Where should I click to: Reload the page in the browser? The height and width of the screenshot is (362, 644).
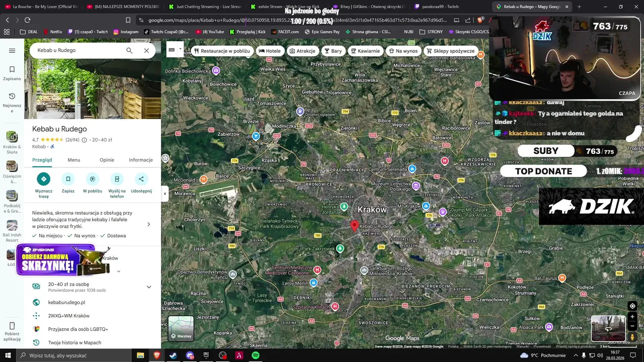coord(27,20)
